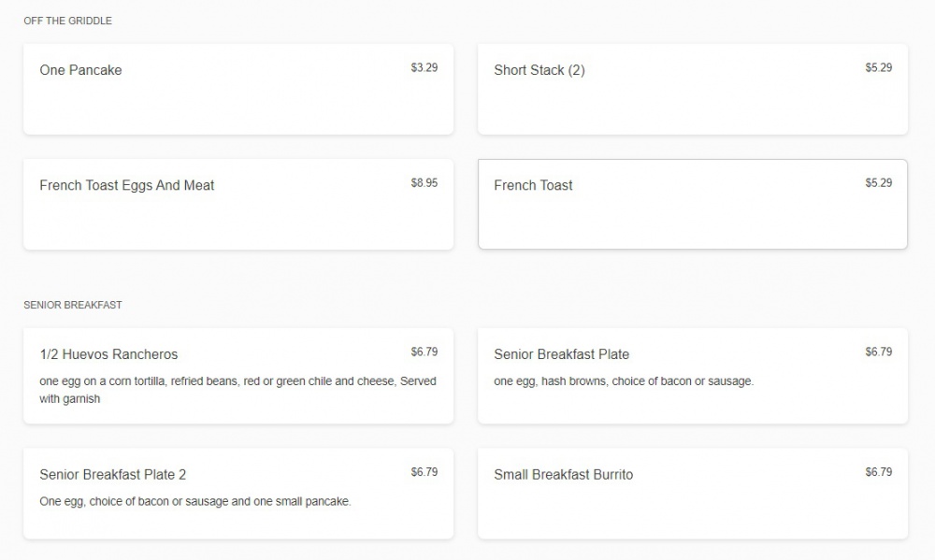Click the Short Stack $5.29 price
The image size is (935, 560).
click(878, 67)
